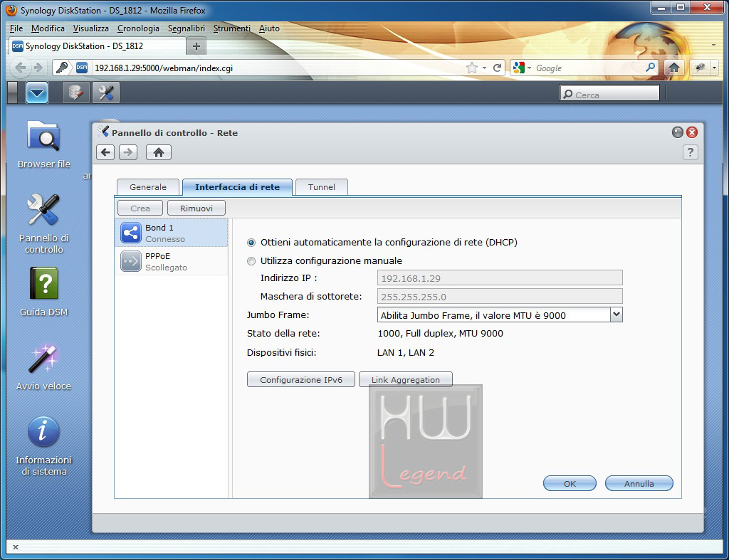Click the site identity key icon
Image resolution: width=729 pixels, height=560 pixels.
(x=62, y=68)
